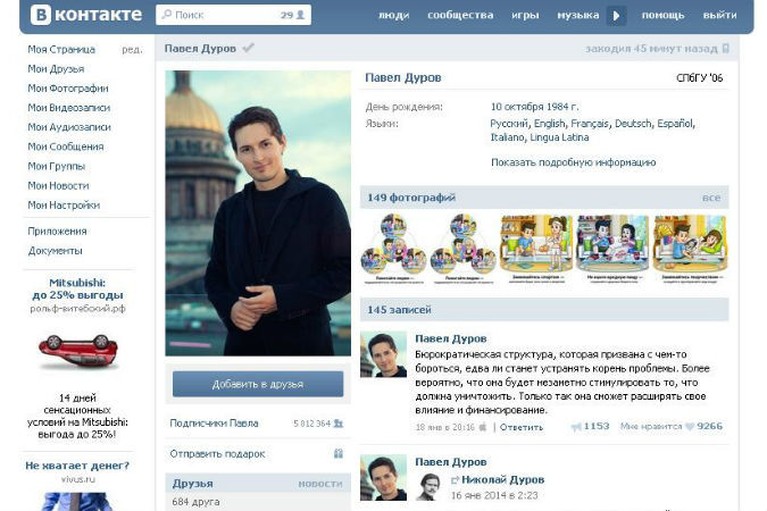Image resolution: width=767 pixels, height=511 pixels.
Task: Go to Мои Друзья in the sidebar
Action: [56, 68]
